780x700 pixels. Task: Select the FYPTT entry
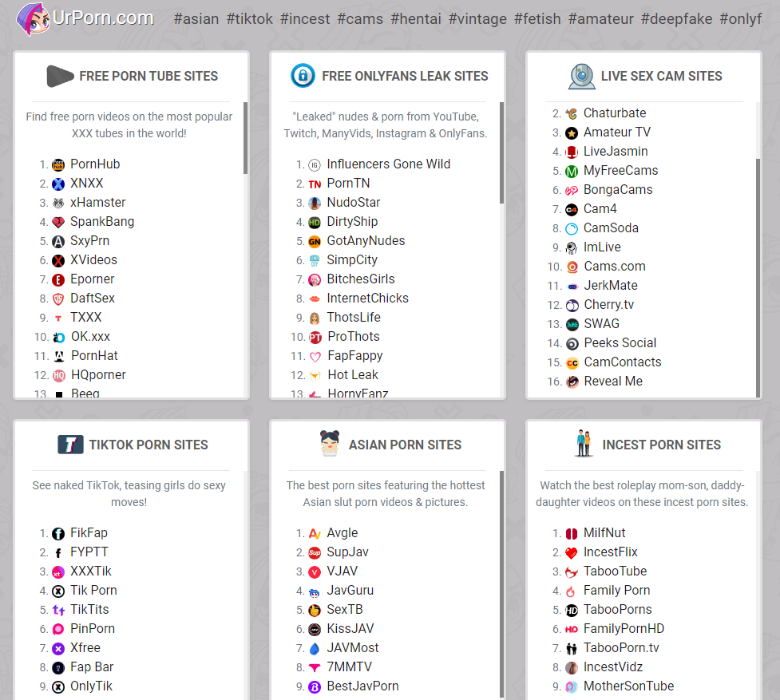[x=89, y=552]
